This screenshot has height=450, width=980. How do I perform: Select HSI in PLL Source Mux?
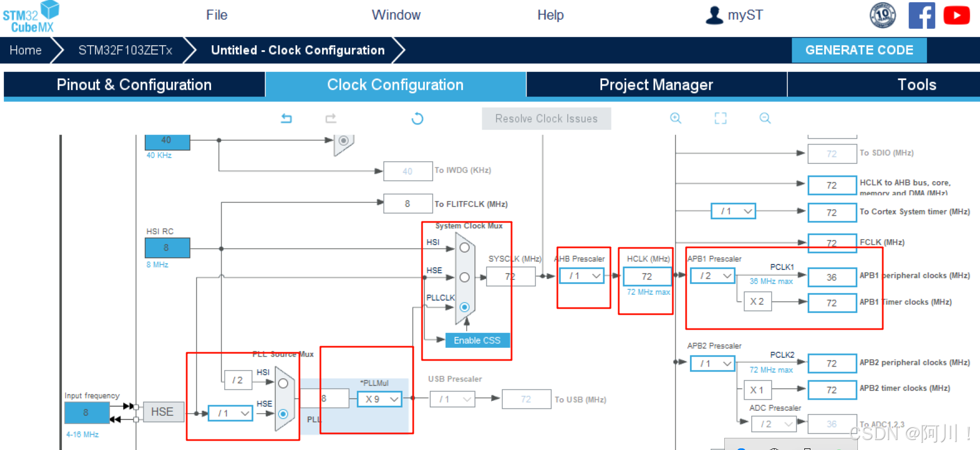(283, 383)
